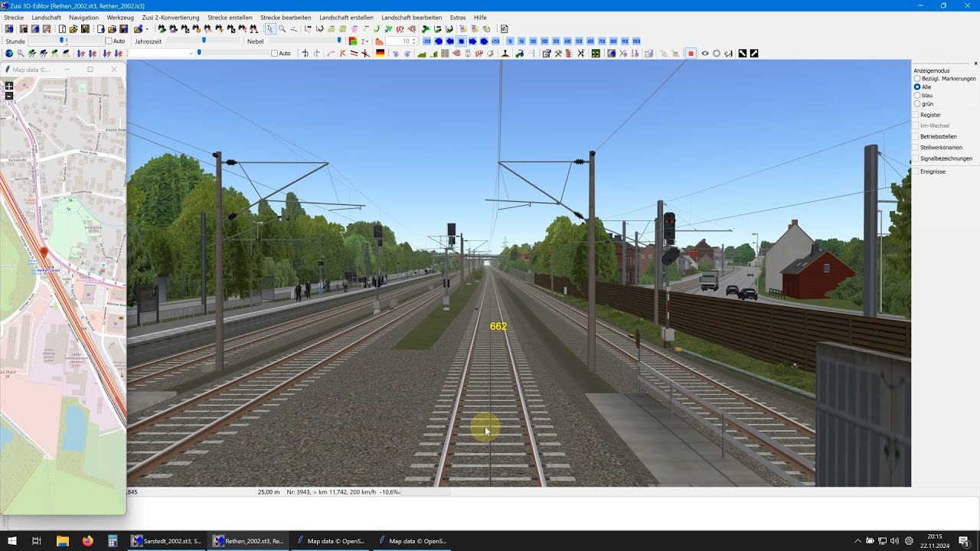The image size is (980, 551).
Task: Open the Strecke menu
Action: point(14,17)
